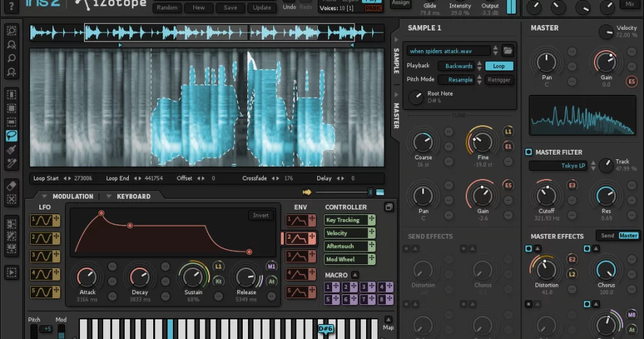Click the Update preset button
Viewport: 644px width, 339px height.
[262, 7]
